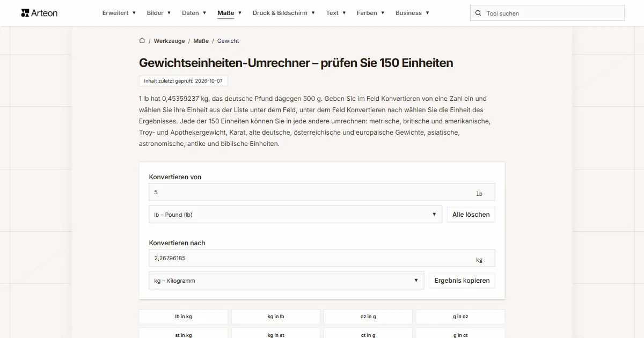Open Maße breadcrumb link
This screenshot has height=338, width=644.
coord(201,41)
